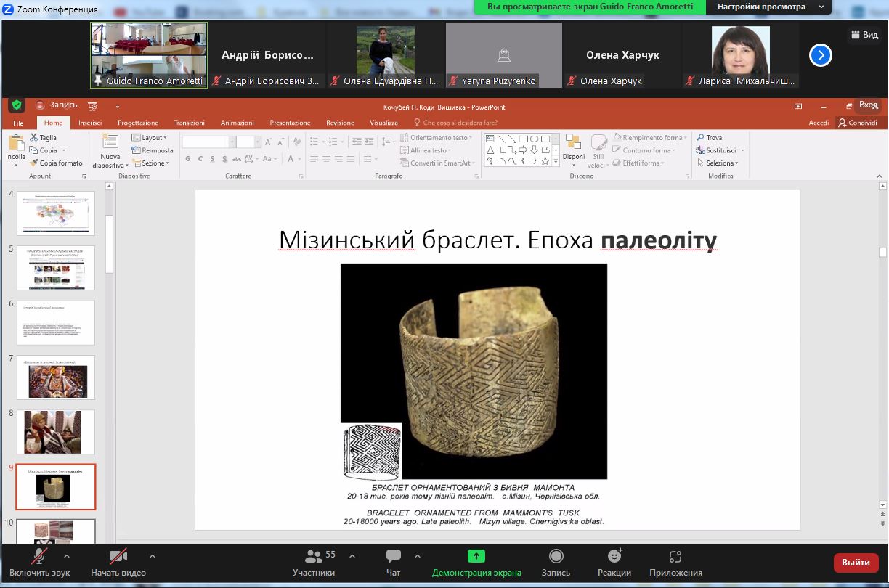Open the Приложения apps icon
889x588 pixels.
(675, 557)
